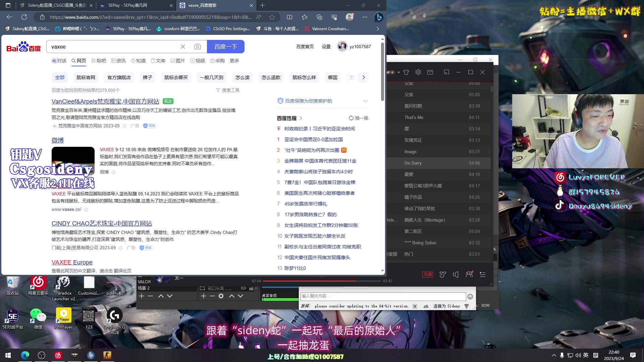
Task: Open Bing Copilot sidebar button
Action: [x=379, y=17]
